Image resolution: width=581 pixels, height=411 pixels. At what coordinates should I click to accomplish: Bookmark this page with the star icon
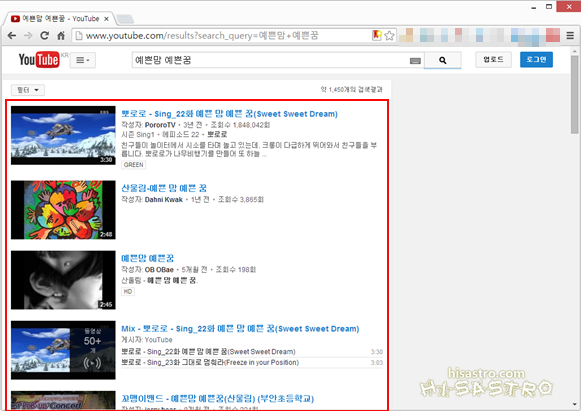[389, 36]
